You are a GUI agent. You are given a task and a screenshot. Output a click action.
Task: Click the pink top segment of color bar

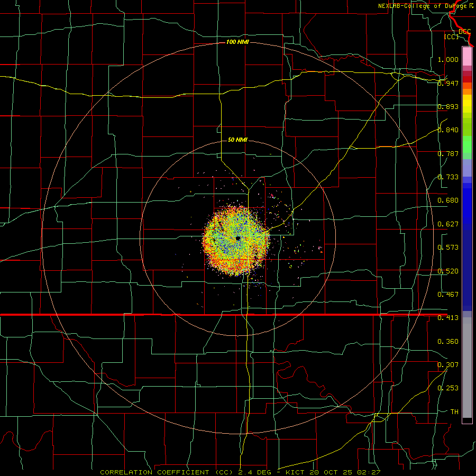click(467, 56)
